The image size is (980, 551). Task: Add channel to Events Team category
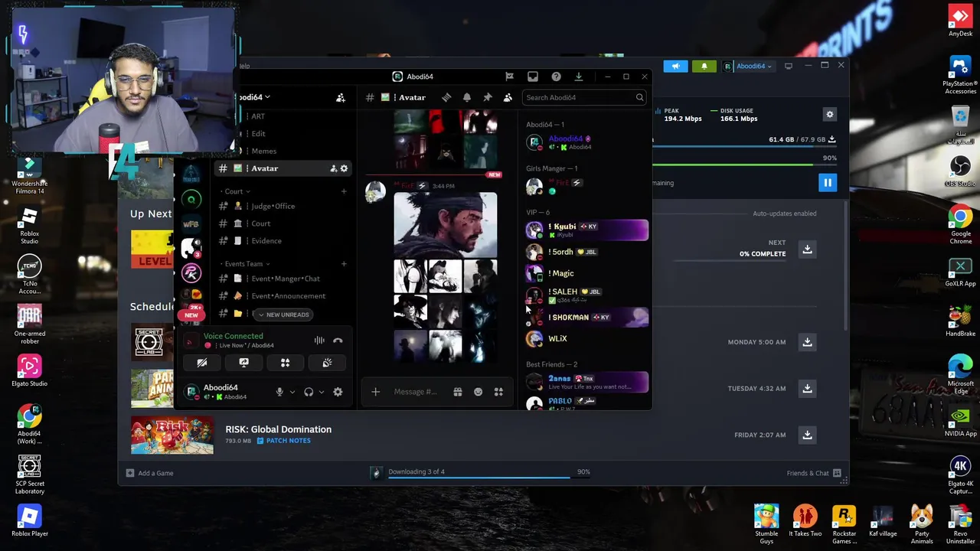(x=344, y=263)
